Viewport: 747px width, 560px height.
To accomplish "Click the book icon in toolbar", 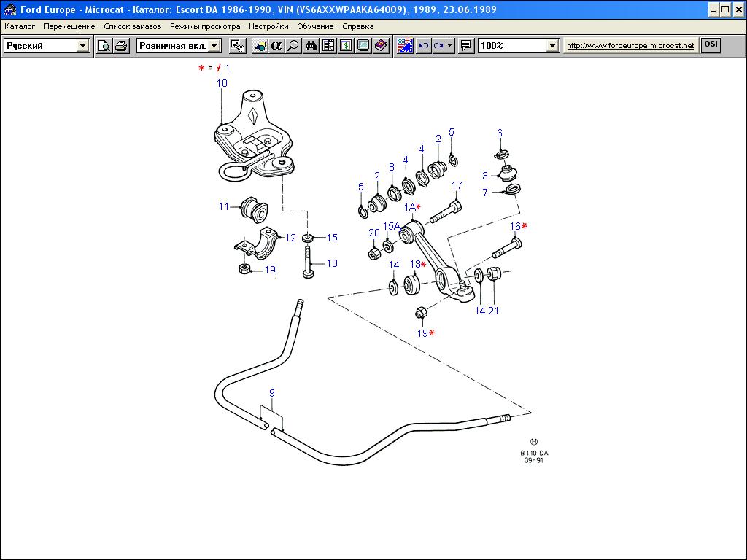I will pyautogui.click(x=381, y=46).
